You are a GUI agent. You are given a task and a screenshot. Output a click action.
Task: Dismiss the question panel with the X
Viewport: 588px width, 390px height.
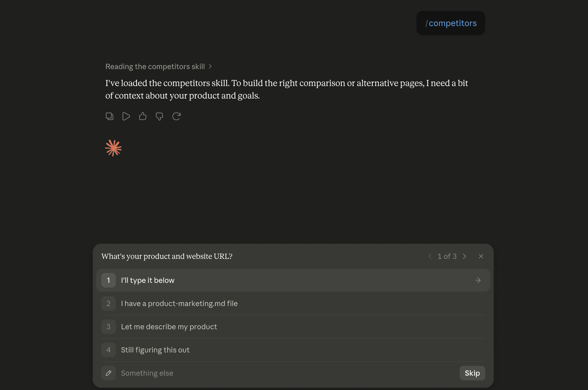[x=481, y=256]
